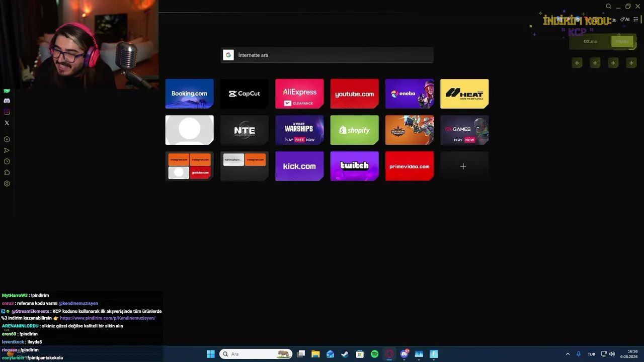Open the Photos app on the taskbar
644x362 pixels.
(419, 354)
